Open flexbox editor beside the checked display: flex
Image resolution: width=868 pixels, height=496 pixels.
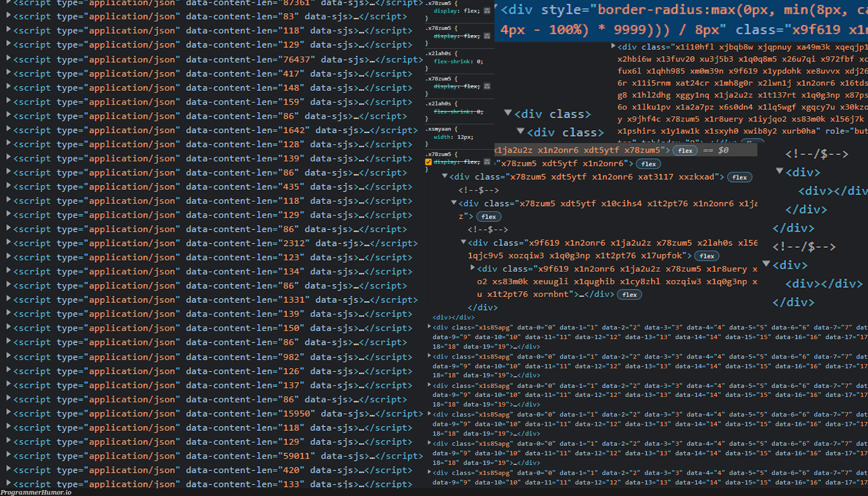(487, 161)
